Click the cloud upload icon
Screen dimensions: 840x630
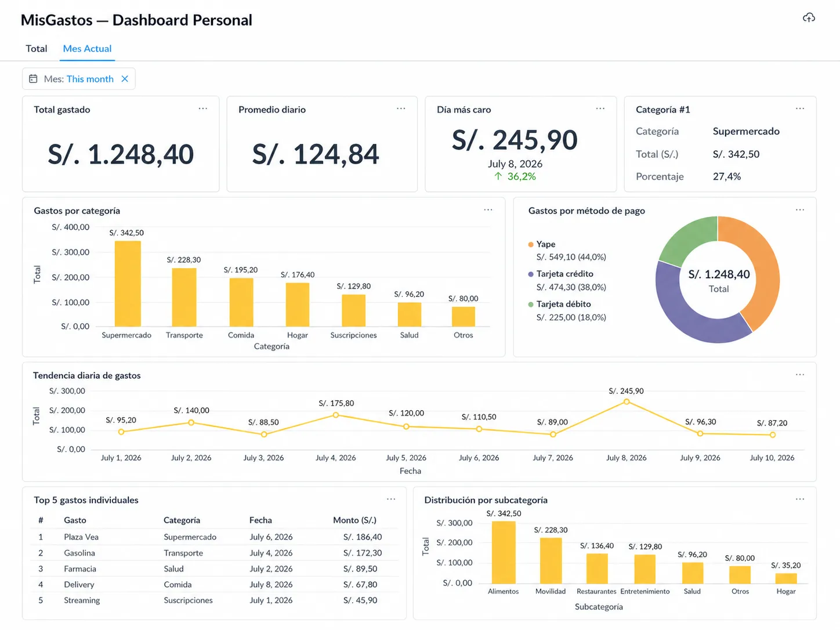click(809, 18)
